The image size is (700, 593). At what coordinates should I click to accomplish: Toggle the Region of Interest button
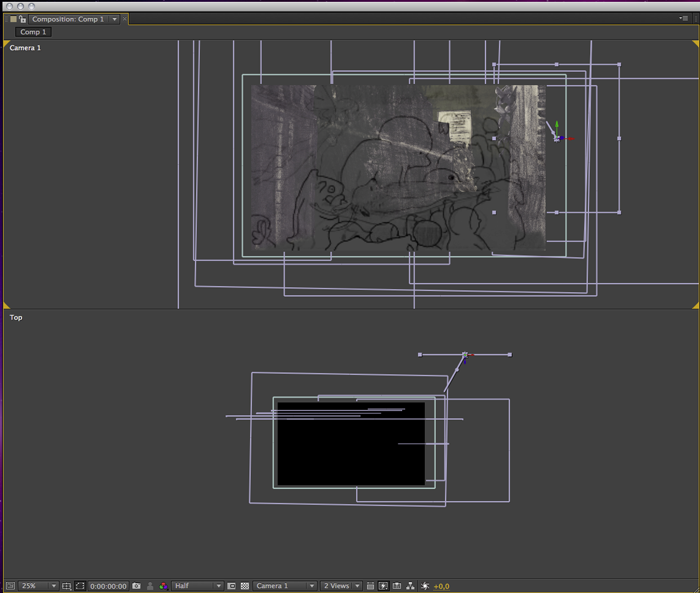231,586
